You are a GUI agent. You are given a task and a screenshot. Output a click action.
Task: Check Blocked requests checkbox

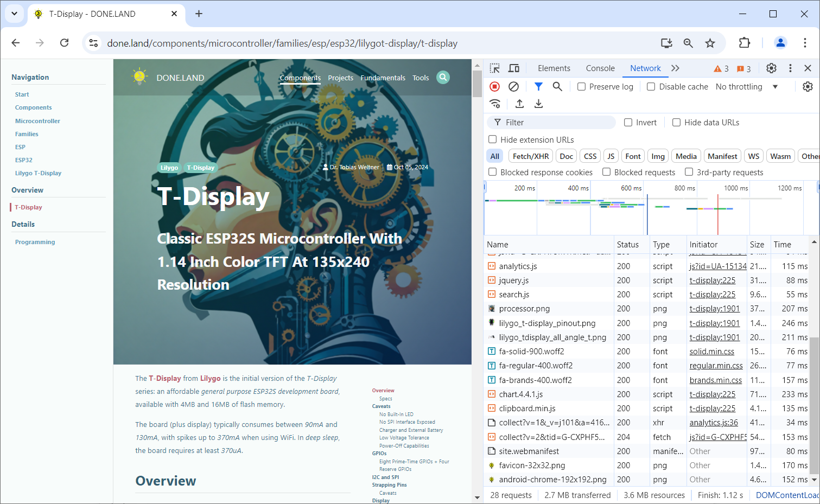click(x=606, y=172)
